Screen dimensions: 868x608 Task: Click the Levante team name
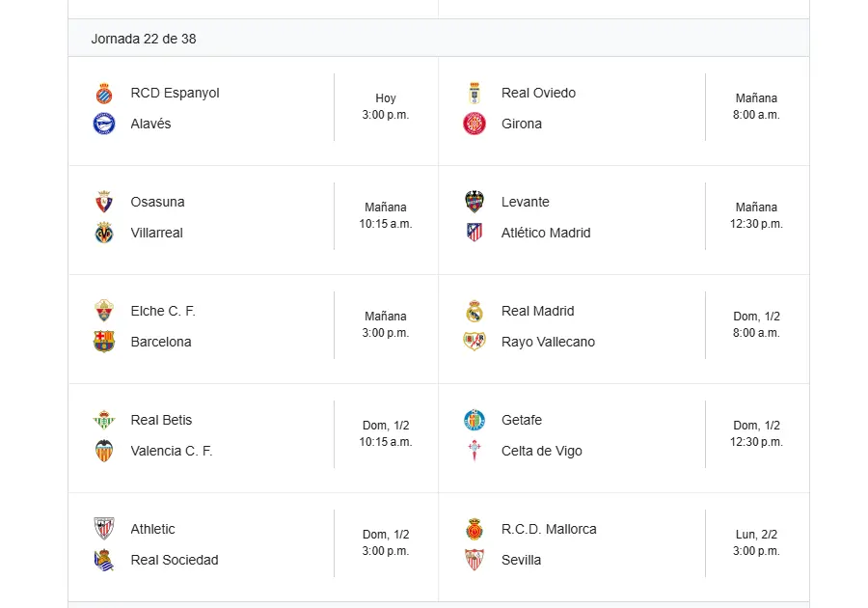(x=526, y=202)
